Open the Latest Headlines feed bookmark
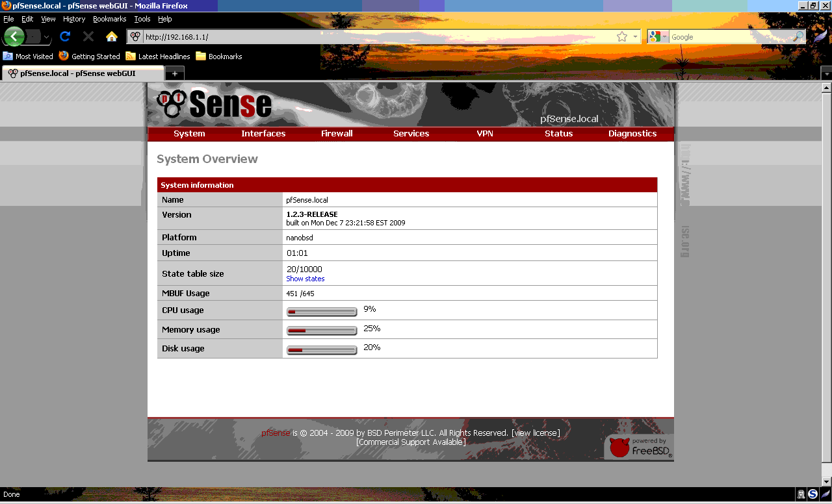Viewport: 832px width, 504px height. pyautogui.click(x=158, y=57)
